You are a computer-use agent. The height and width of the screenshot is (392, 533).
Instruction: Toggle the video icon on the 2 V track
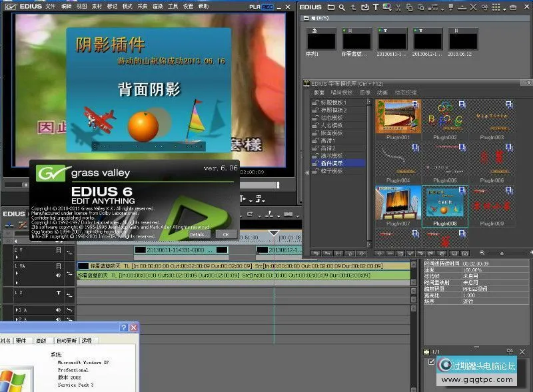click(x=59, y=250)
